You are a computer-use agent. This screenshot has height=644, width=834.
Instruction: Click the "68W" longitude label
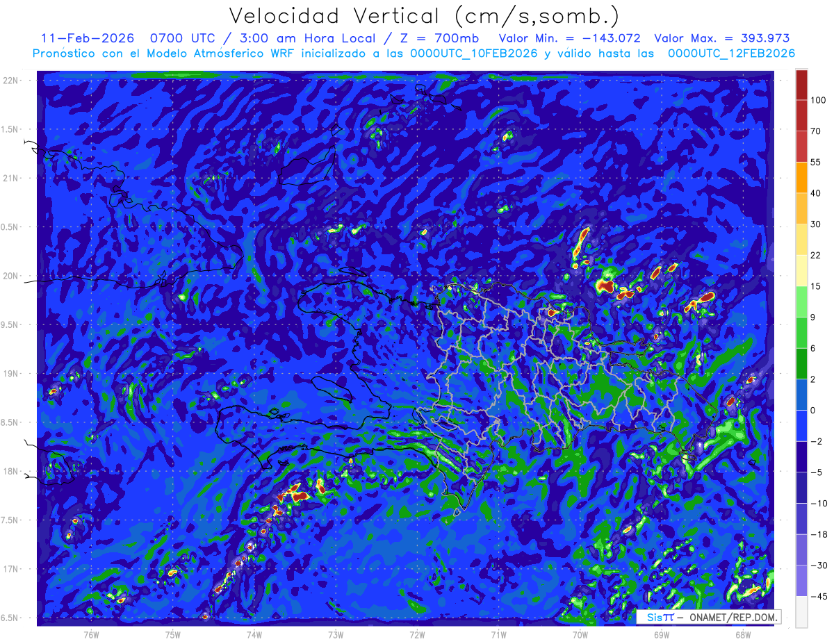click(743, 634)
